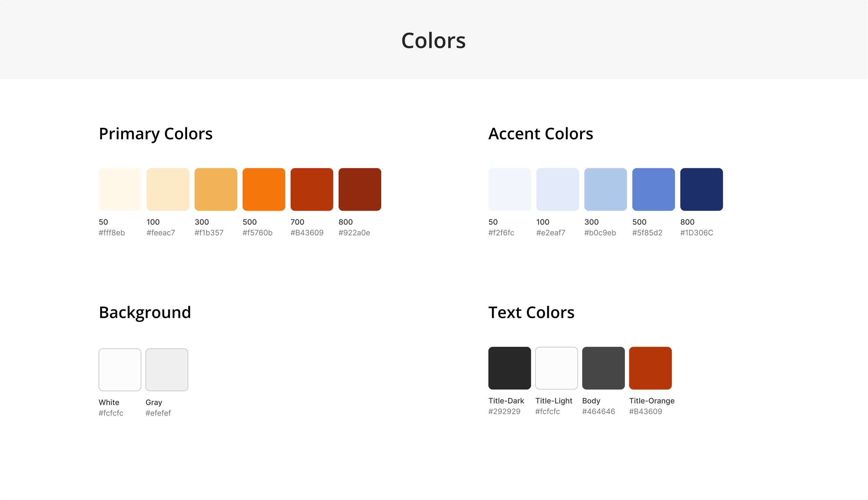Click the Primary Colors heading

(156, 134)
